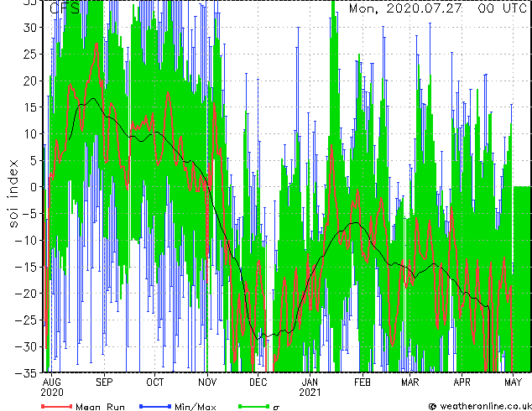Click the y-axis value '15'
The image size is (532, 411).
[x=30, y=107]
